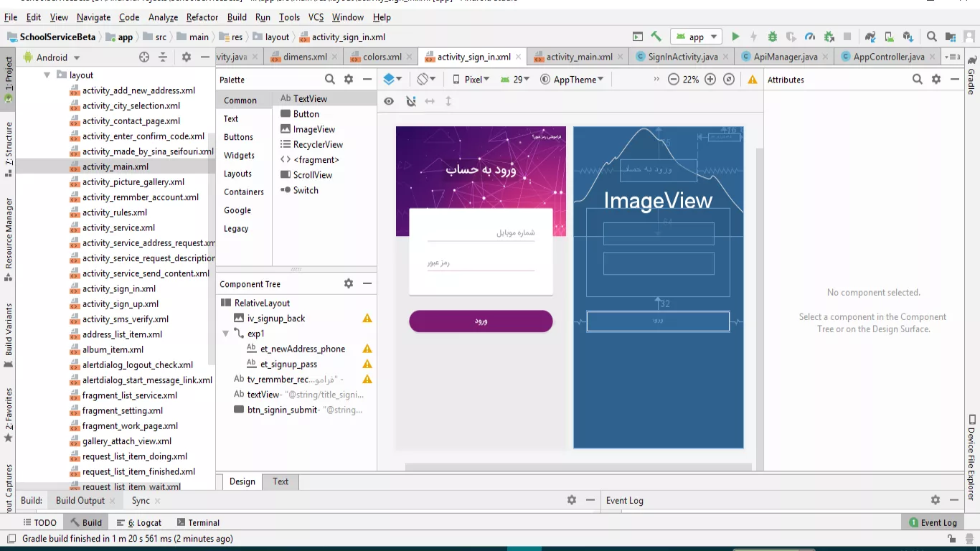Switch to colors.xml editor tab
Screen dimensions: 980x551
[382, 57]
